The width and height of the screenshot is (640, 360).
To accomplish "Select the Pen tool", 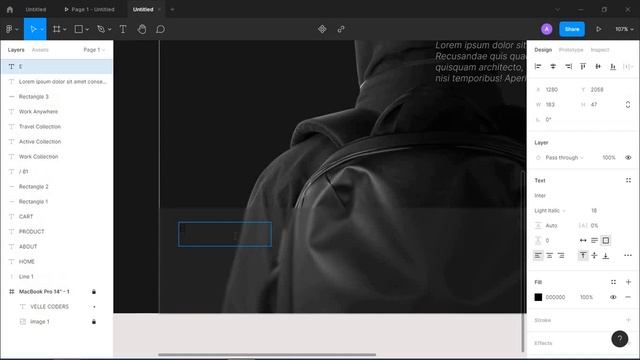I will pos(101,29).
